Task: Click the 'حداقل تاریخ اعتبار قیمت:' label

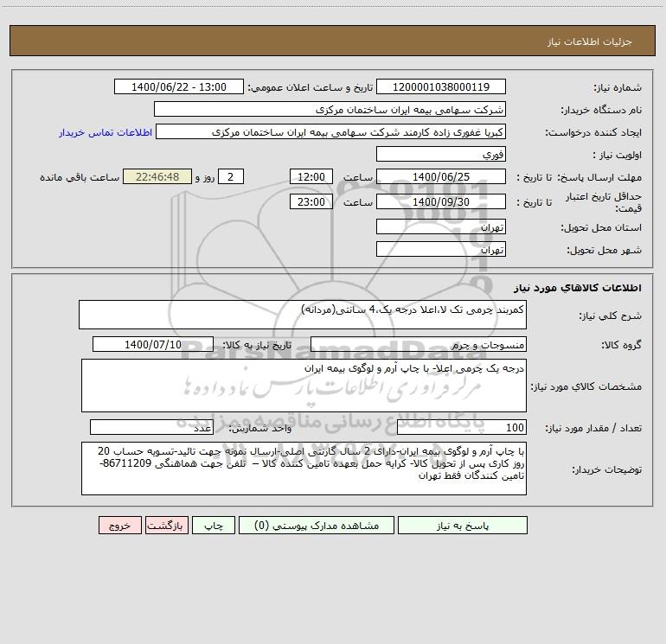Action: 604,202
